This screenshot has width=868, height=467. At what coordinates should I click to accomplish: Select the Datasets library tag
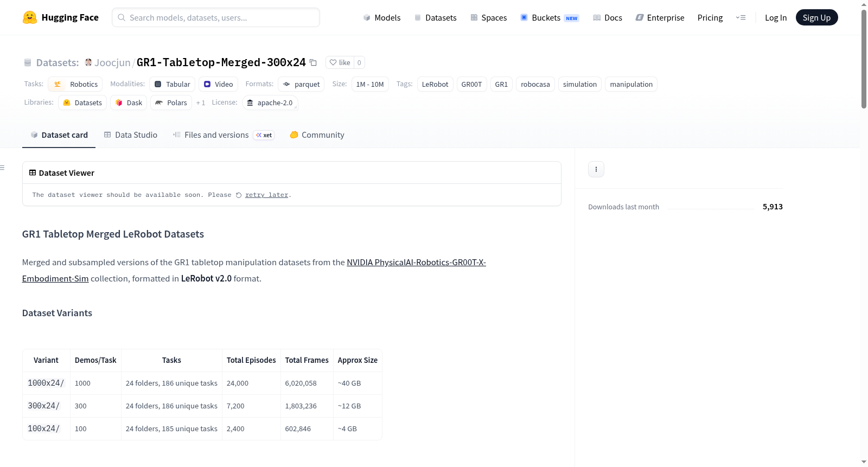[82, 103]
